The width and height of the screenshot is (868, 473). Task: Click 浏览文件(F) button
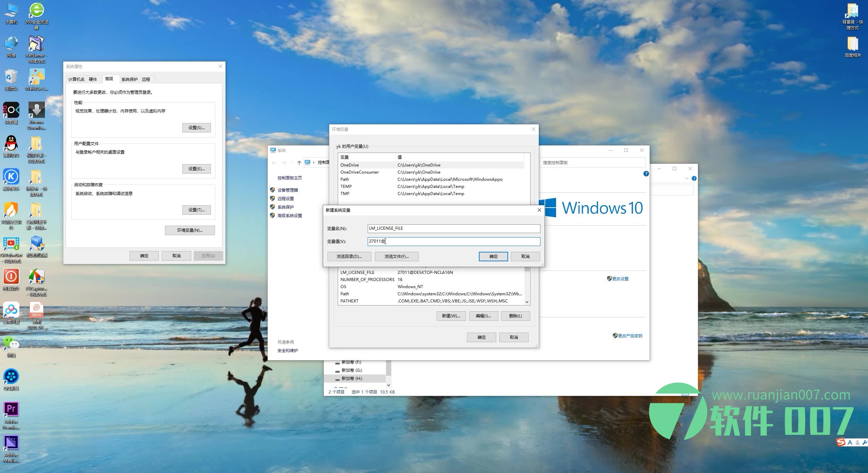tap(397, 257)
